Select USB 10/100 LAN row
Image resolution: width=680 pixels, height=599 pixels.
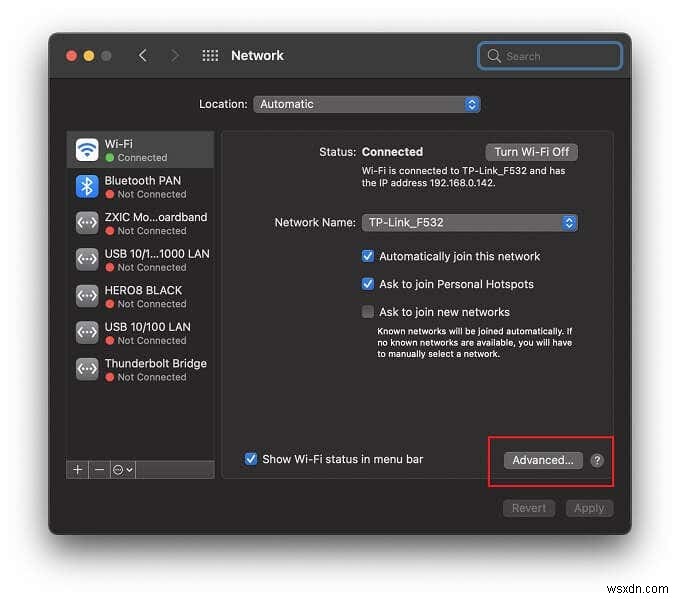click(140, 333)
